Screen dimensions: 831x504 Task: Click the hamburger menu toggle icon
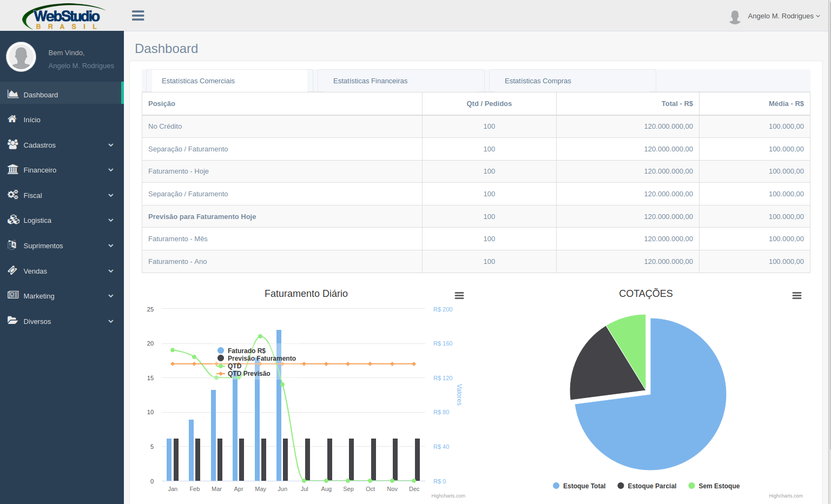point(138,16)
